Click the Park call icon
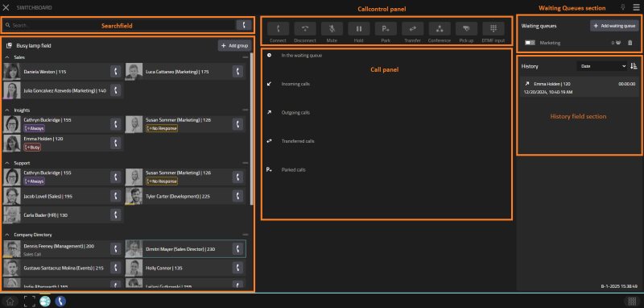 pos(386,29)
